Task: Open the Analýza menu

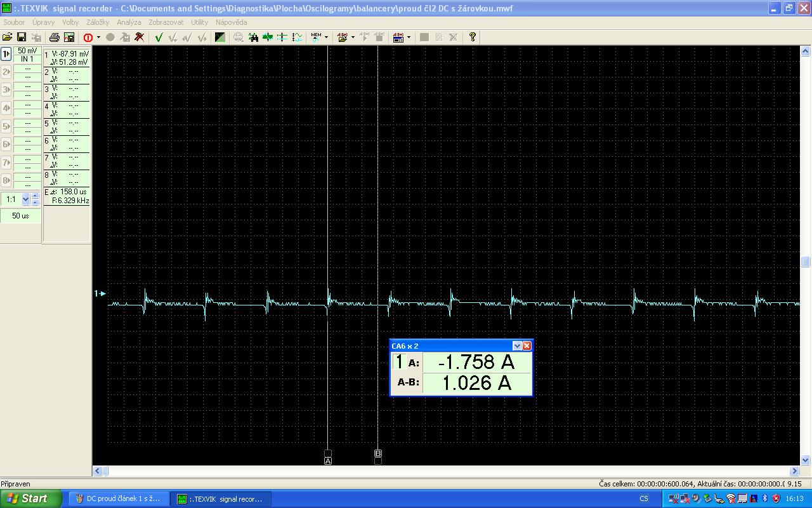Action: [129, 22]
